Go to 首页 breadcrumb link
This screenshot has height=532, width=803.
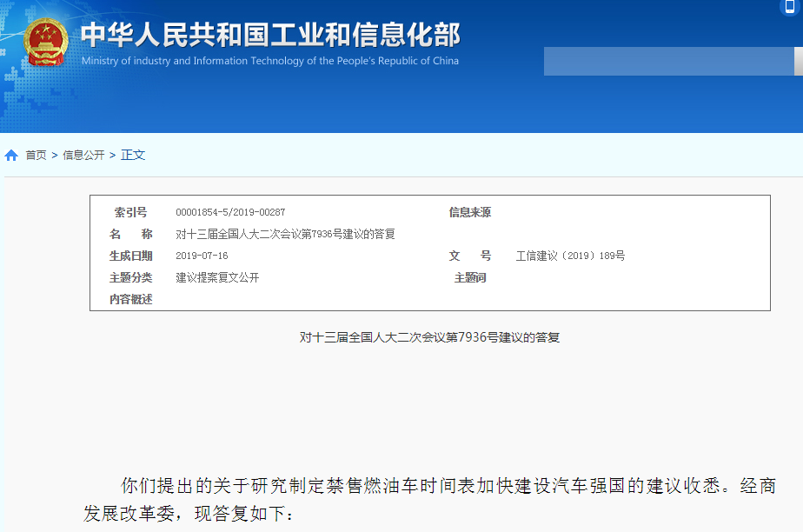click(36, 156)
